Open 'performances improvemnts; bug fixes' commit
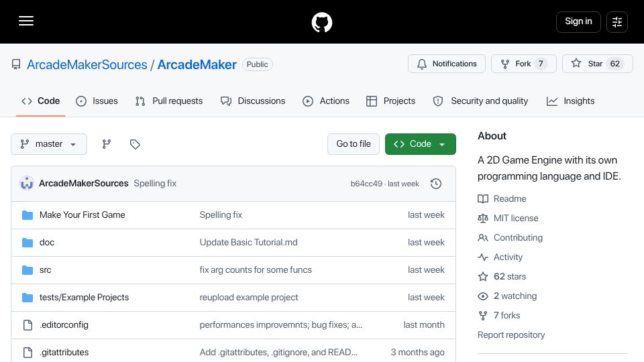The height and width of the screenshot is (362, 644). 281,324
